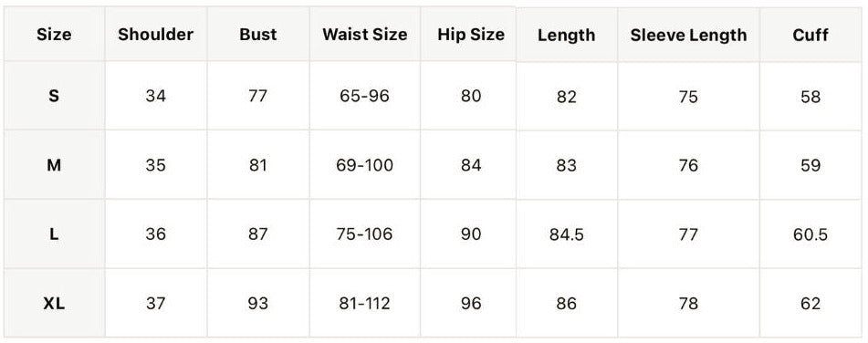Viewport: 868px width, 343px height.
Task: Click hip size value 90
Action: [x=471, y=234]
